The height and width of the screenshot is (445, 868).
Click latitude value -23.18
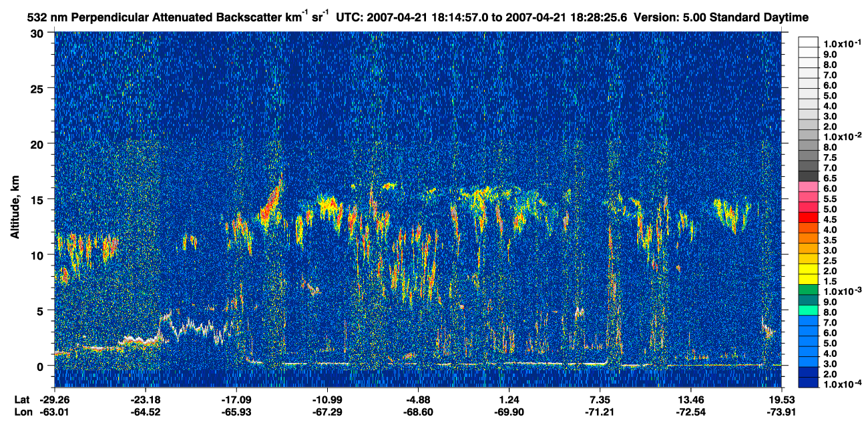click(145, 400)
